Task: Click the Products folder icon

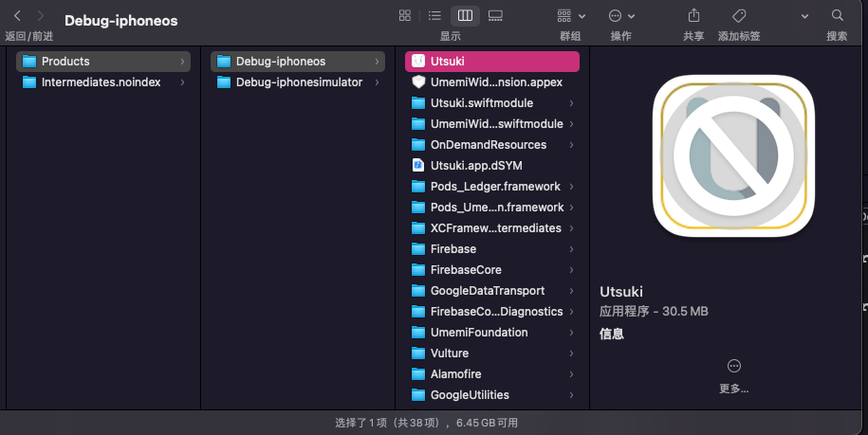Action: (29, 62)
